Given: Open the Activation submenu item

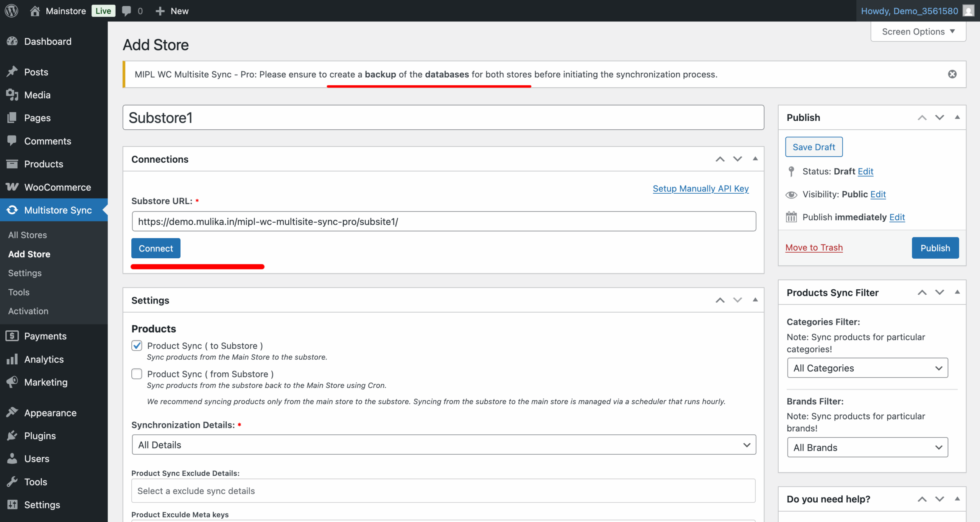Looking at the screenshot, I should click(28, 311).
